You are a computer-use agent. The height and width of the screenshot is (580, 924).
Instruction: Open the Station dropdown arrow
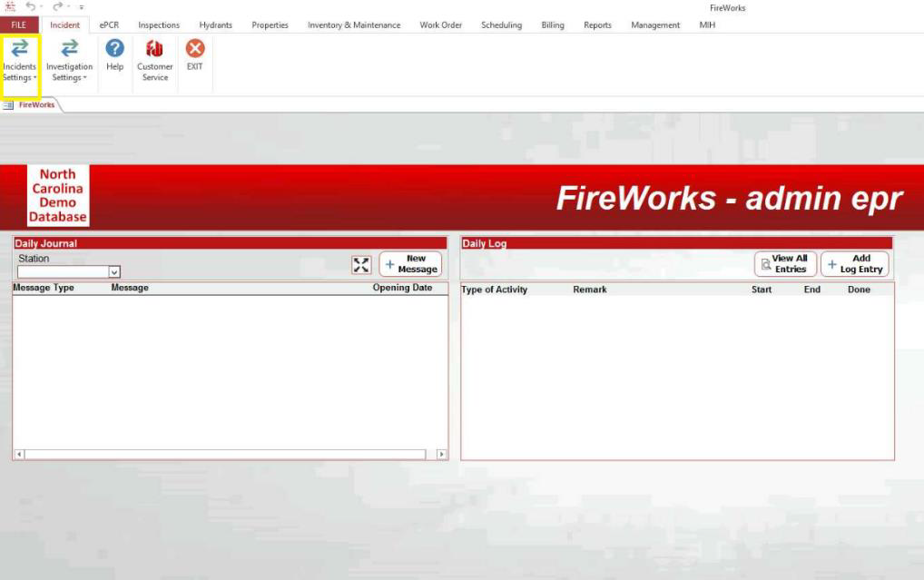114,271
